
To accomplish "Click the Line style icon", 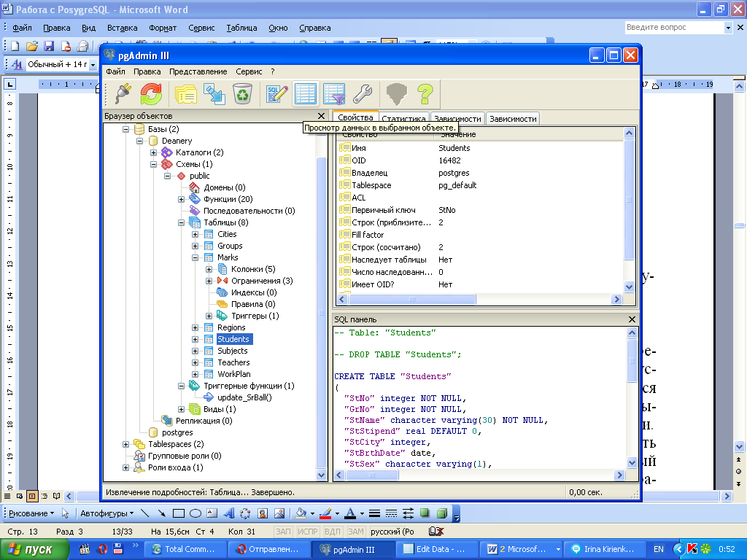I will [x=374, y=513].
